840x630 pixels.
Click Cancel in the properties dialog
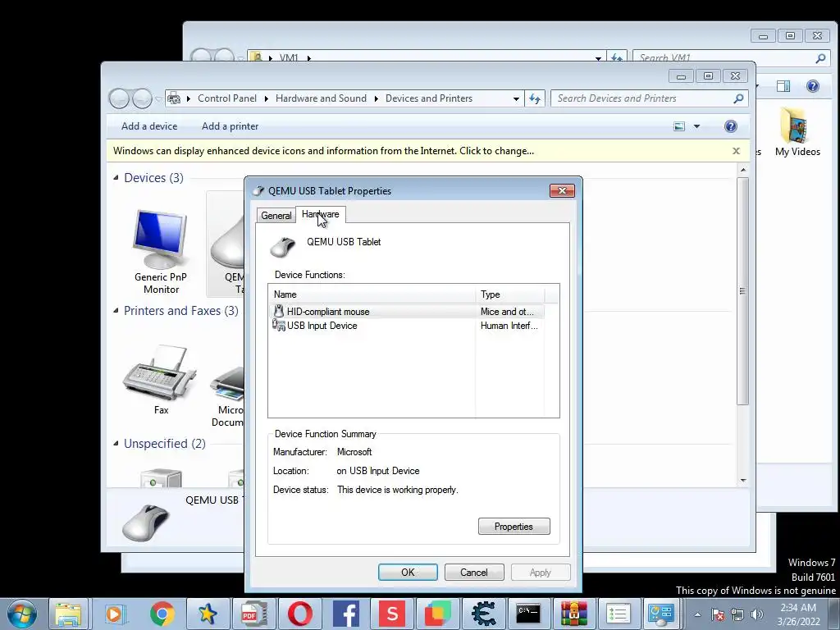pos(474,572)
